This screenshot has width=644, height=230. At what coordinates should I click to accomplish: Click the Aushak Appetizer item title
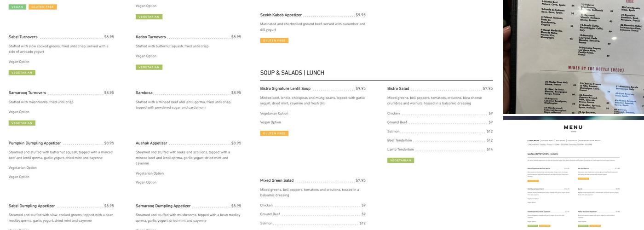click(x=151, y=143)
